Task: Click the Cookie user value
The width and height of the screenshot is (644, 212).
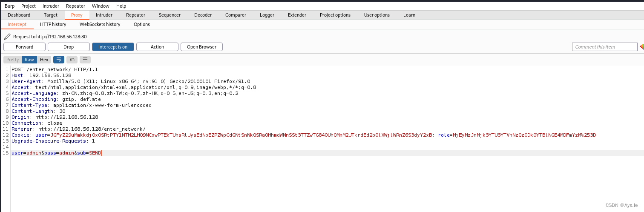Action: tap(241, 135)
